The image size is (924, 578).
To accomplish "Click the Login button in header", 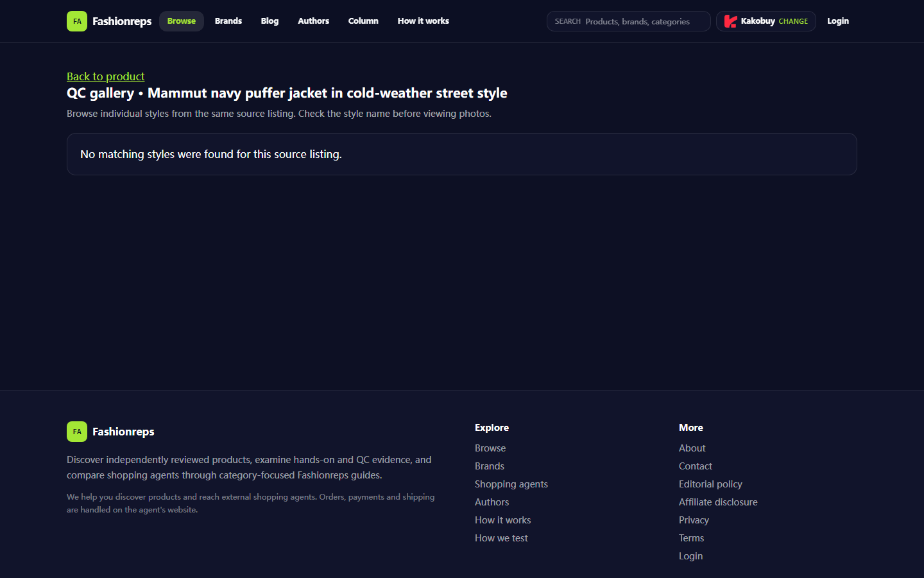I will 838,21.
